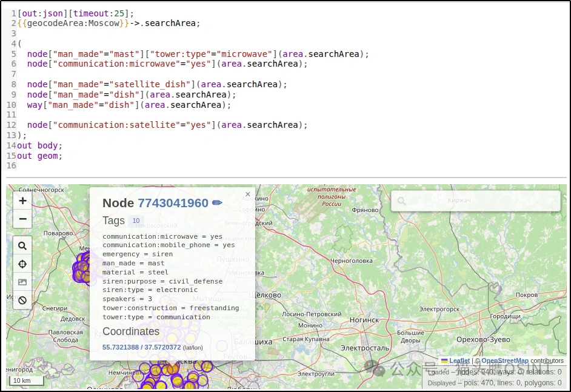Click the locate me crosshair icon

click(22, 264)
